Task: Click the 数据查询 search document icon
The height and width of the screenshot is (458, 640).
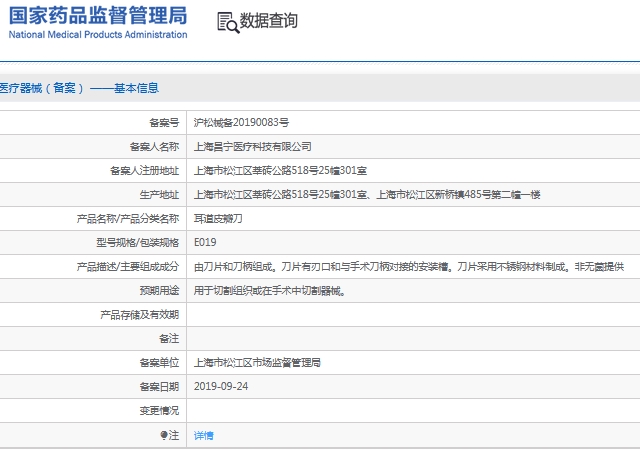Action: [228, 22]
